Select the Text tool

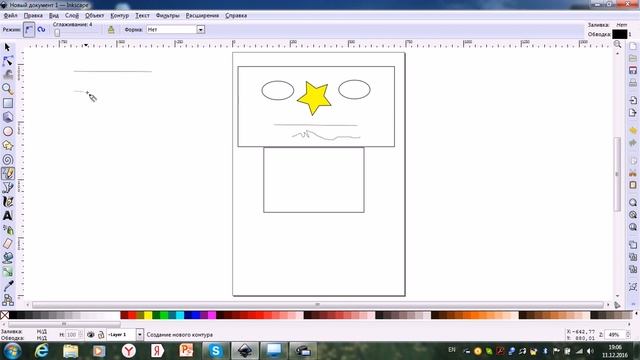coord(7,216)
